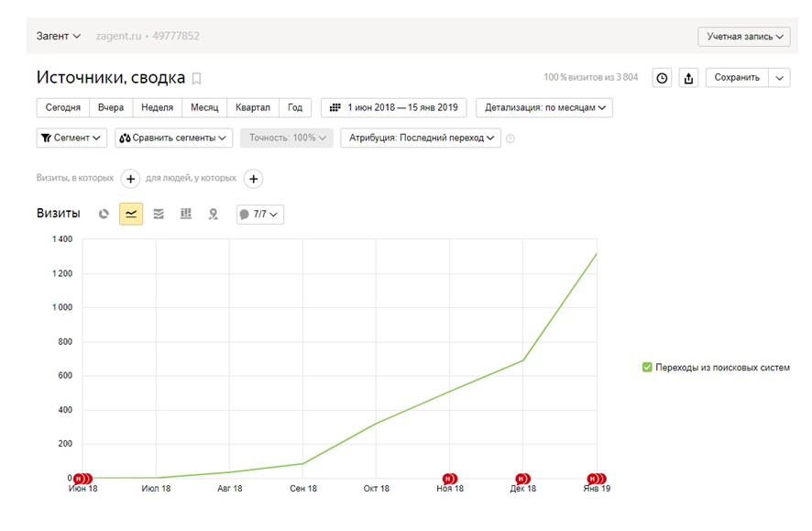Click the red annotation marker at Ноя 18
The height and width of the screenshot is (531, 812).
(449, 479)
